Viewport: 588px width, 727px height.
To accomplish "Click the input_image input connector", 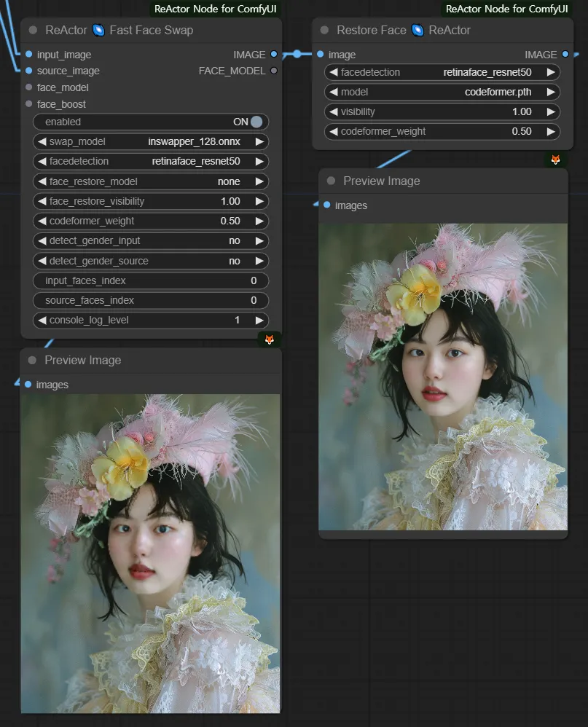I will (x=28, y=55).
